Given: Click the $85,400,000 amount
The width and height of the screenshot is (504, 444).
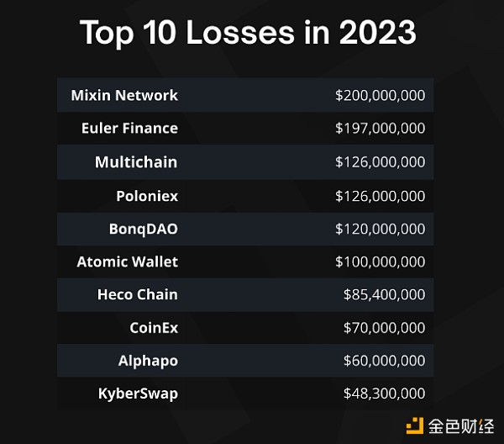Looking at the screenshot, I should point(384,294).
